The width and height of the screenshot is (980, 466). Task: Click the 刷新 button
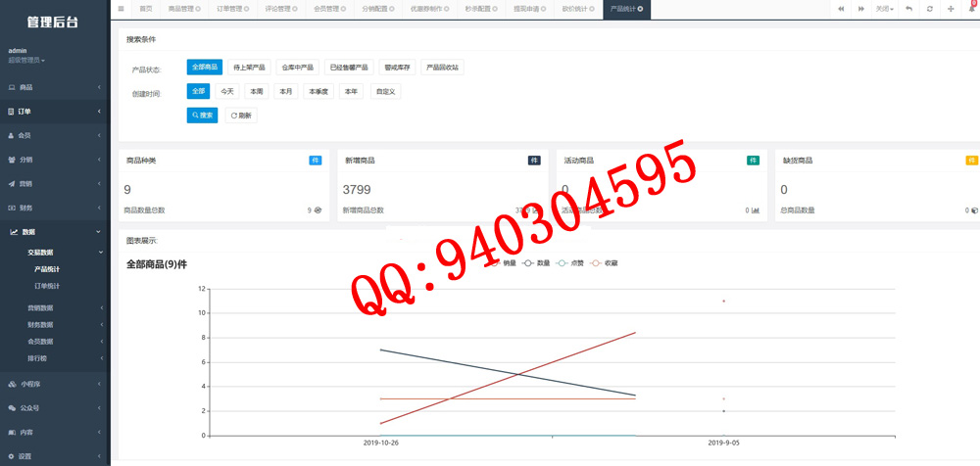(x=240, y=115)
